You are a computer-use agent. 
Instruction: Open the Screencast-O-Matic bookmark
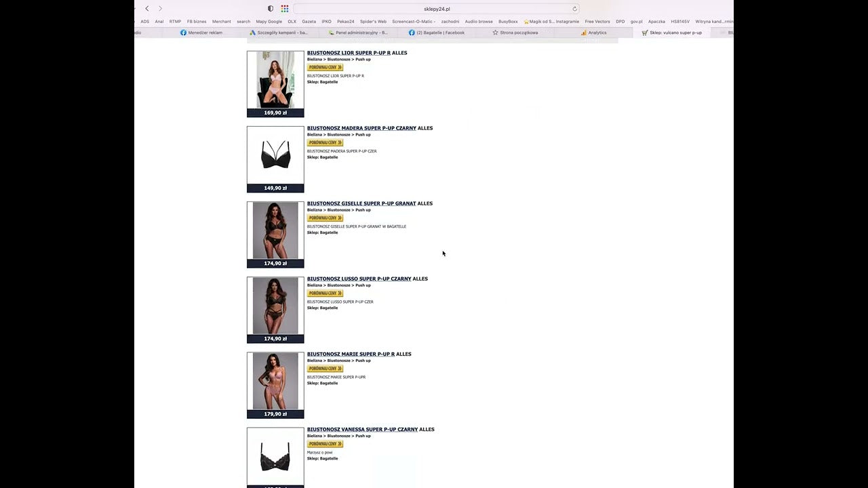pos(414,22)
